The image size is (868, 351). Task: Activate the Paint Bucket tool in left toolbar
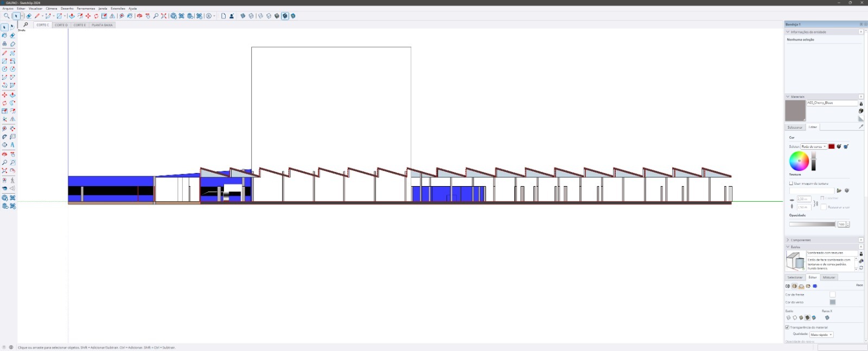point(4,35)
